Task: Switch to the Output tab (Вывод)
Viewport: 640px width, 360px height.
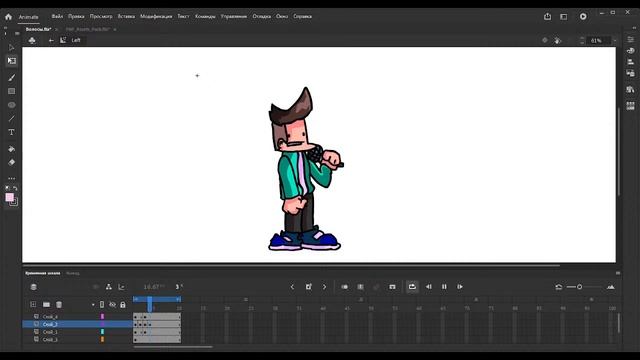Action: [73, 273]
